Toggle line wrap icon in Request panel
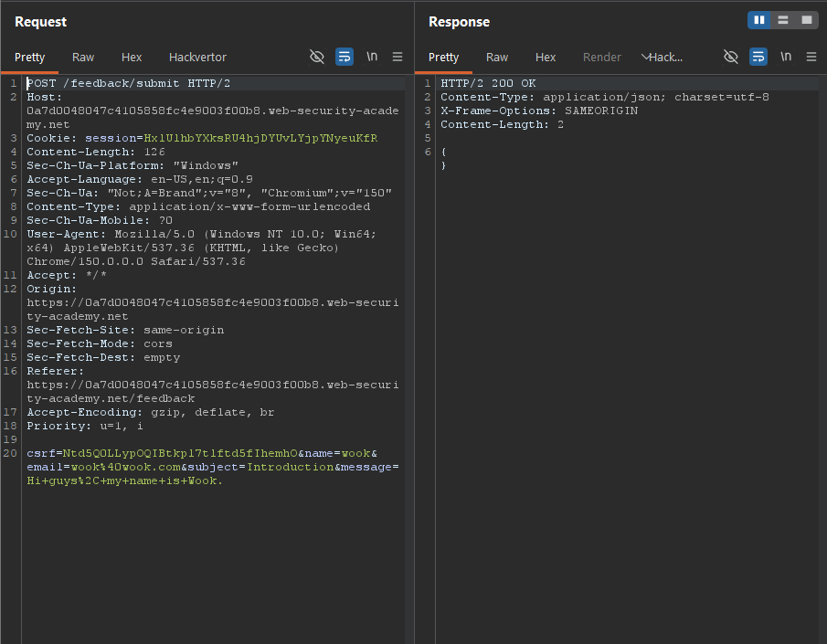The image size is (827, 644). [345, 57]
